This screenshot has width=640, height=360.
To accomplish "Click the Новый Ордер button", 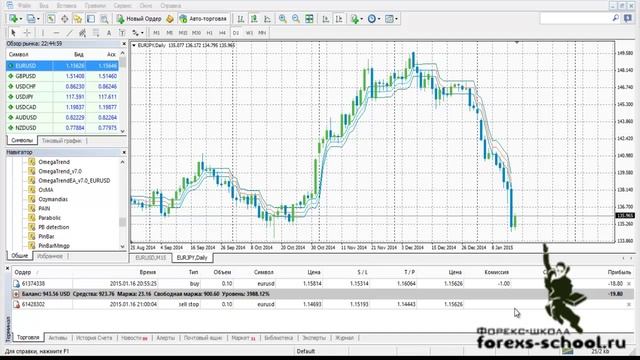I will coord(139,19).
